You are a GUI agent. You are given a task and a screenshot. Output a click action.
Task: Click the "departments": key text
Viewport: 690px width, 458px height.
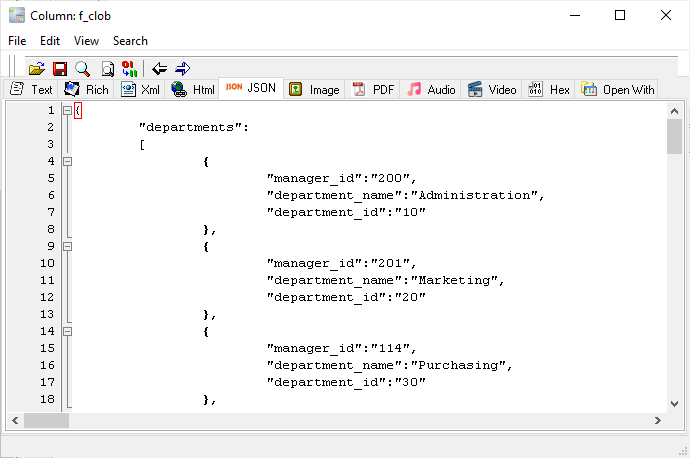tap(194, 128)
